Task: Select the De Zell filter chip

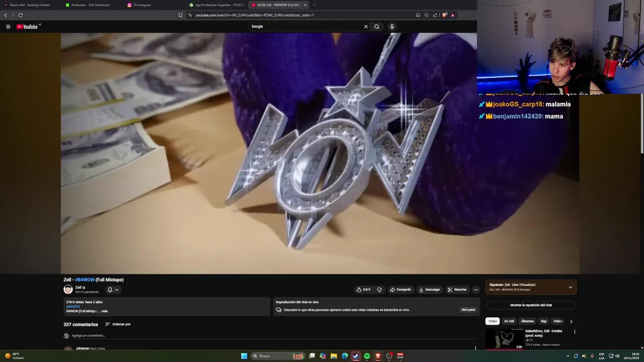Action: coord(509,321)
